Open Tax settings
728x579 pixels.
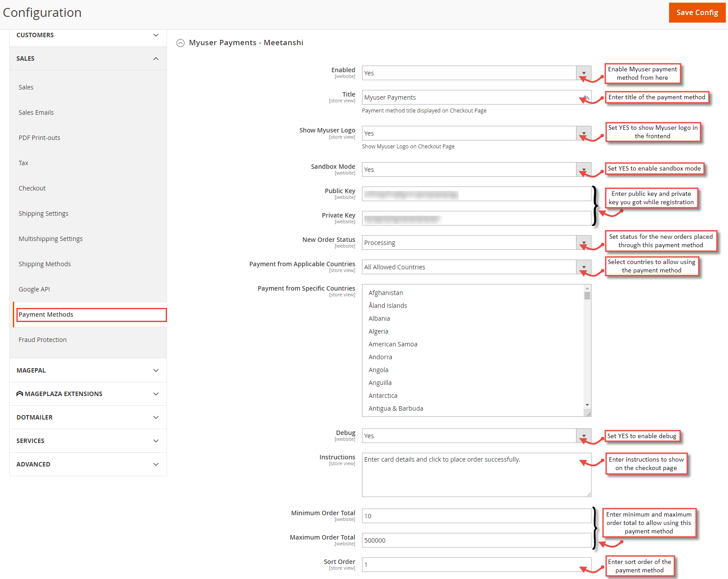[23, 163]
